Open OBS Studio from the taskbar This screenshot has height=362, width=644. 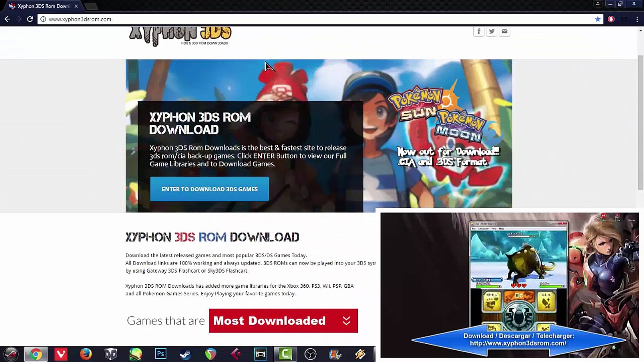pos(310,354)
